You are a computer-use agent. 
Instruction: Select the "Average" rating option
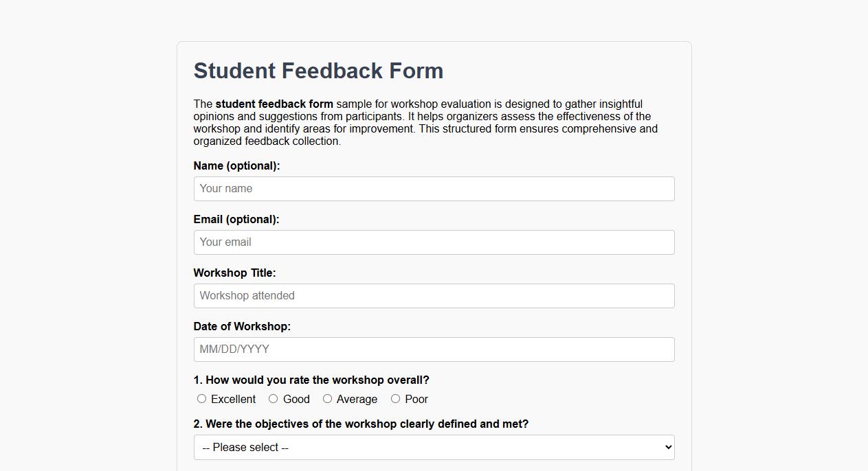(326, 398)
